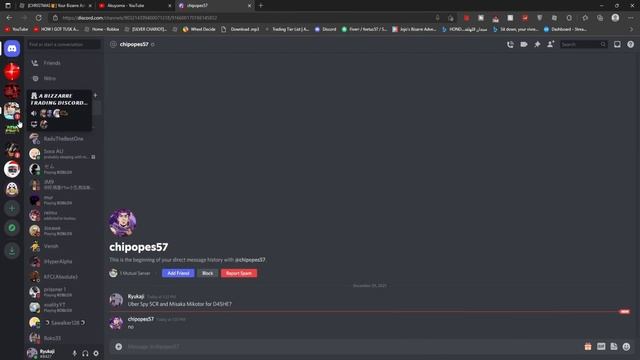Click the Report Spam button
640x360 pixels.
[x=239, y=273]
